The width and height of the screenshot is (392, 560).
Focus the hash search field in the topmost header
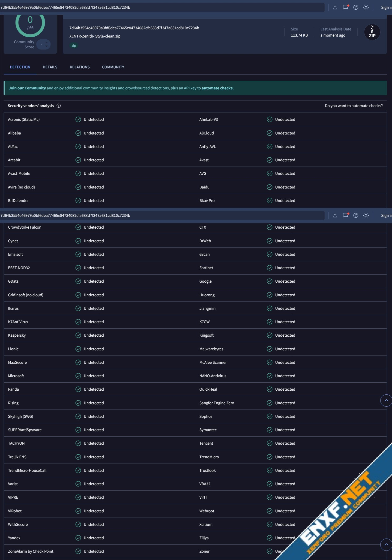pos(162,7)
